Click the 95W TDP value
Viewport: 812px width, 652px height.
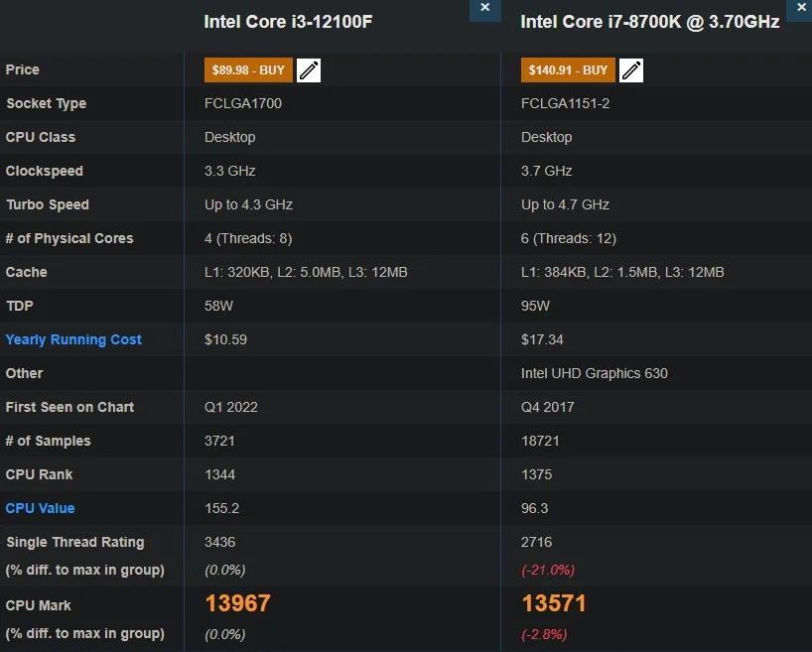pos(535,306)
